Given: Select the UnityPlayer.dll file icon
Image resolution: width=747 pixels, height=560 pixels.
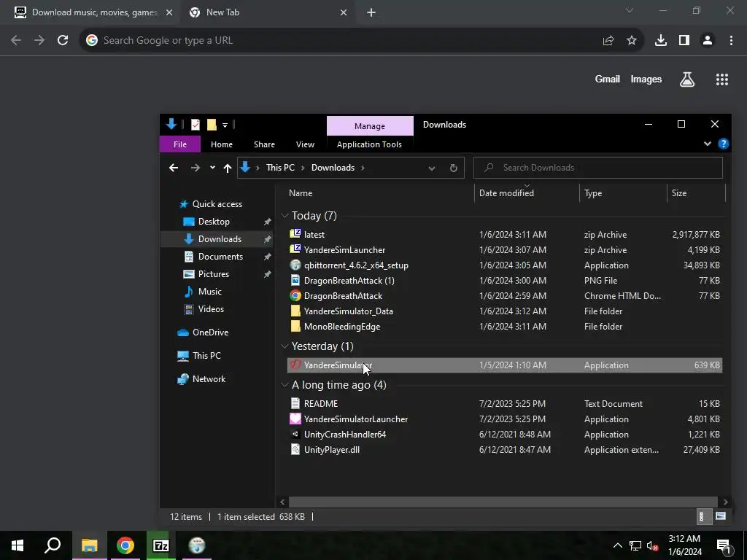Looking at the screenshot, I should [x=295, y=449].
